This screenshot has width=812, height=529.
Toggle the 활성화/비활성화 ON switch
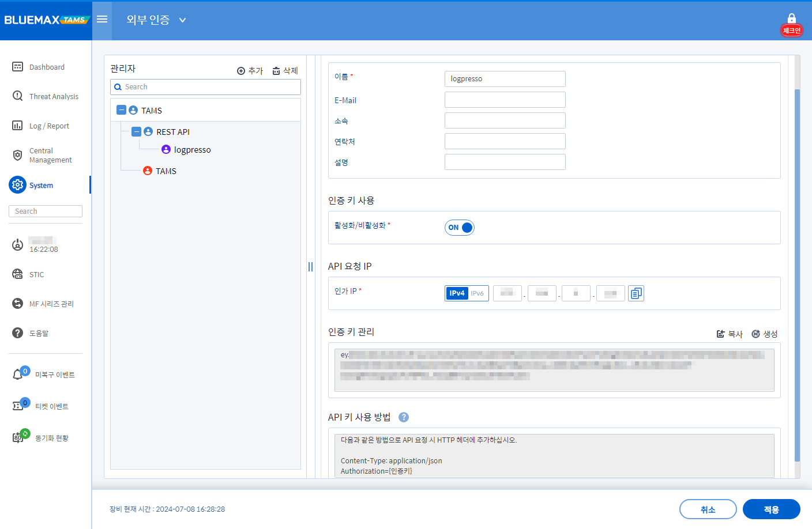tap(460, 228)
